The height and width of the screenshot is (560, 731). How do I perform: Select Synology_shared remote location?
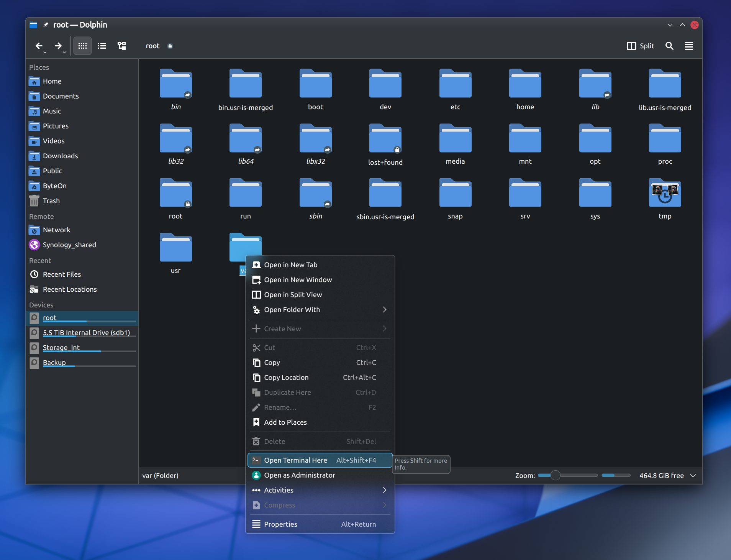(69, 245)
